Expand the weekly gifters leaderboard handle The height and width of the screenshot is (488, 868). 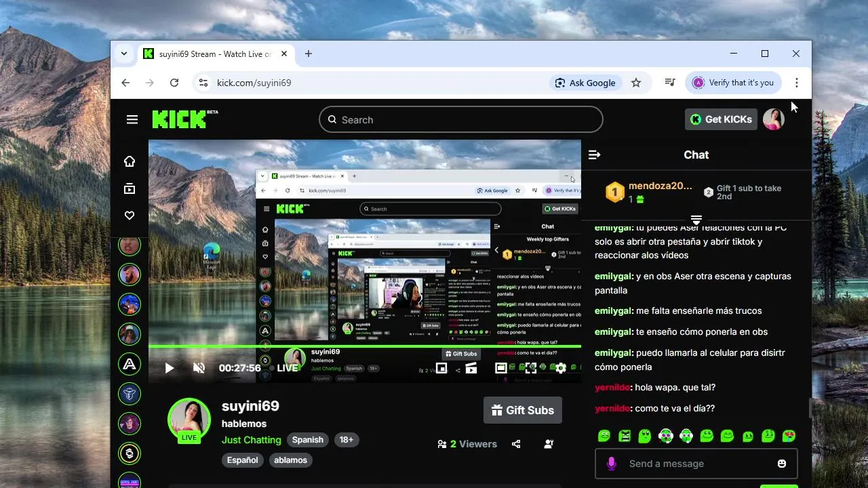[x=696, y=220]
